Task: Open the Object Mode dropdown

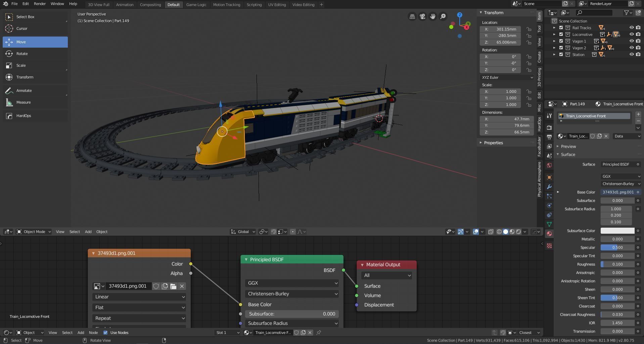Action: pyautogui.click(x=34, y=232)
